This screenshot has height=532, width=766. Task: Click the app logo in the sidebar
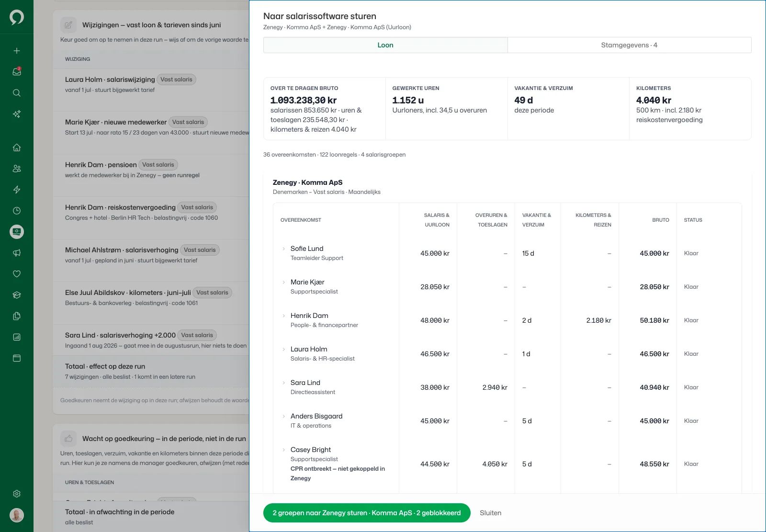coord(17,17)
